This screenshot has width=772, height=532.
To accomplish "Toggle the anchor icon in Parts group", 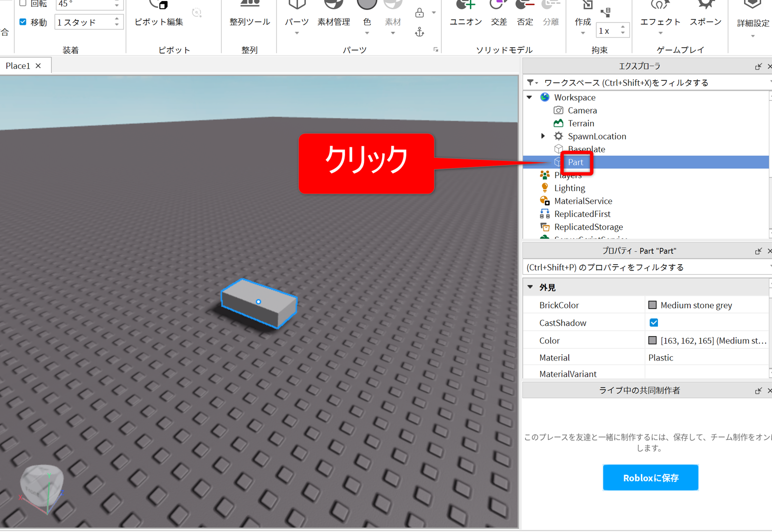I will pyautogui.click(x=419, y=32).
